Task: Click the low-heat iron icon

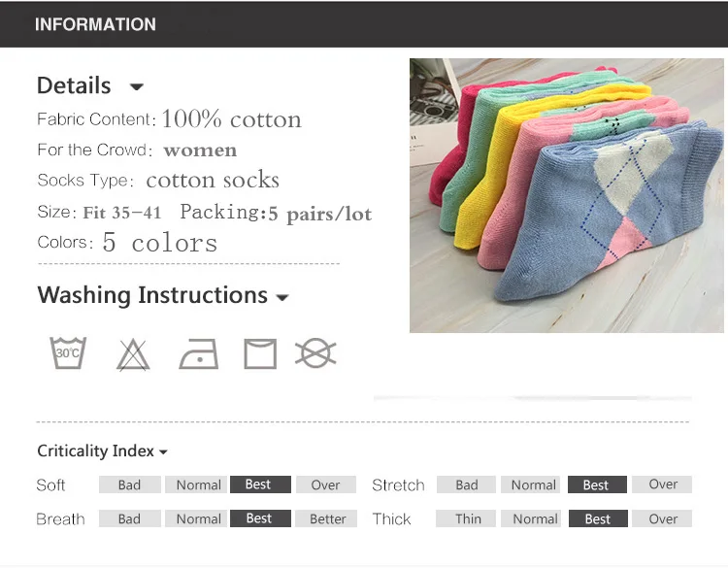Action: pos(199,353)
